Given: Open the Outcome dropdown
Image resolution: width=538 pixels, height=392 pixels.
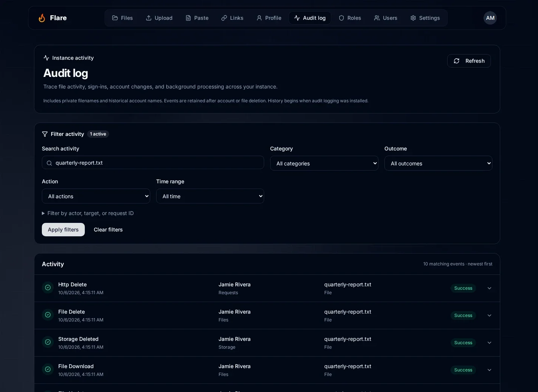Looking at the screenshot, I should click(x=438, y=163).
